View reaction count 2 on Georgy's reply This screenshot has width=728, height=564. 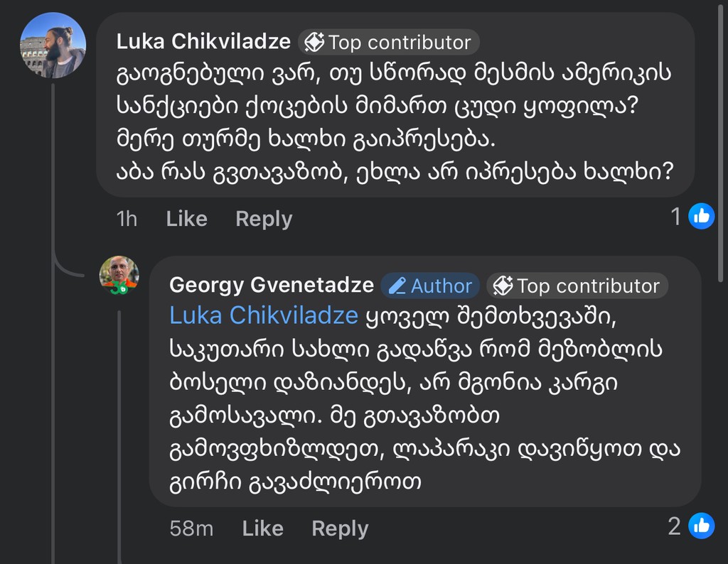(x=675, y=526)
